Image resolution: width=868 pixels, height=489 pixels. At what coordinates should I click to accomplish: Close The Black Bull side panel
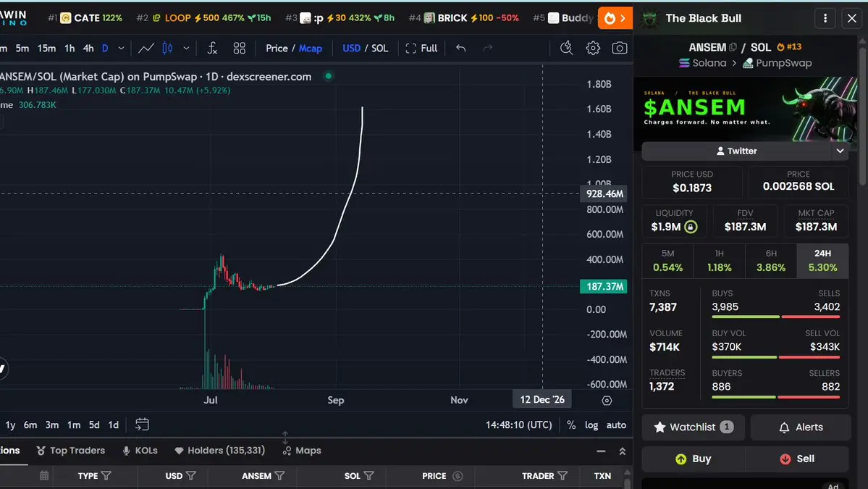[851, 18]
